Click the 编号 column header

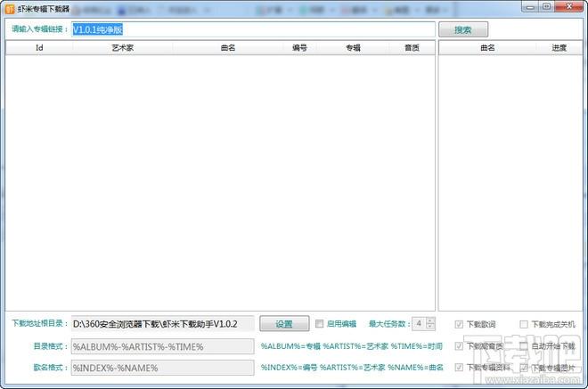[x=299, y=47]
